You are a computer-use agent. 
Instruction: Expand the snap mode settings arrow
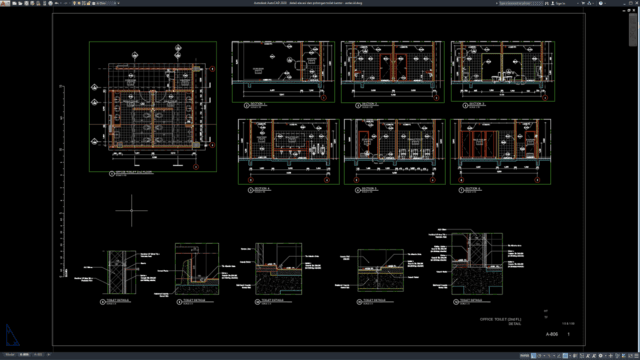coord(544,356)
